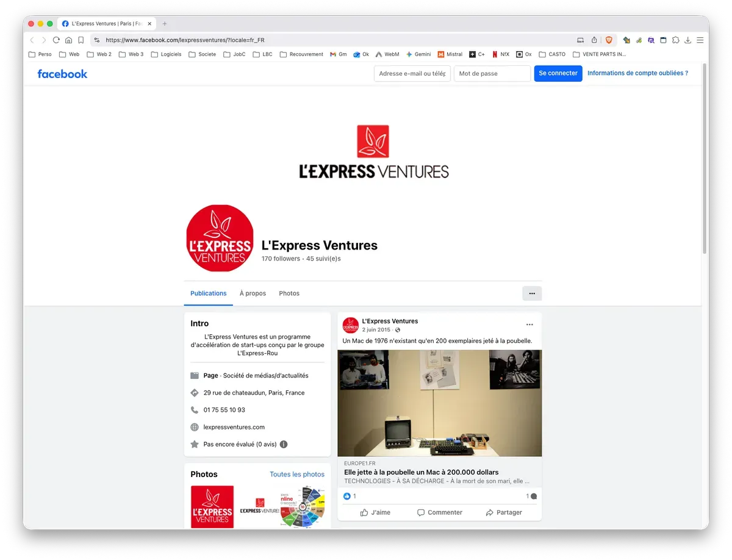Open site settings icon in address bar
Viewport: 732px width, 560px height.
[97, 40]
